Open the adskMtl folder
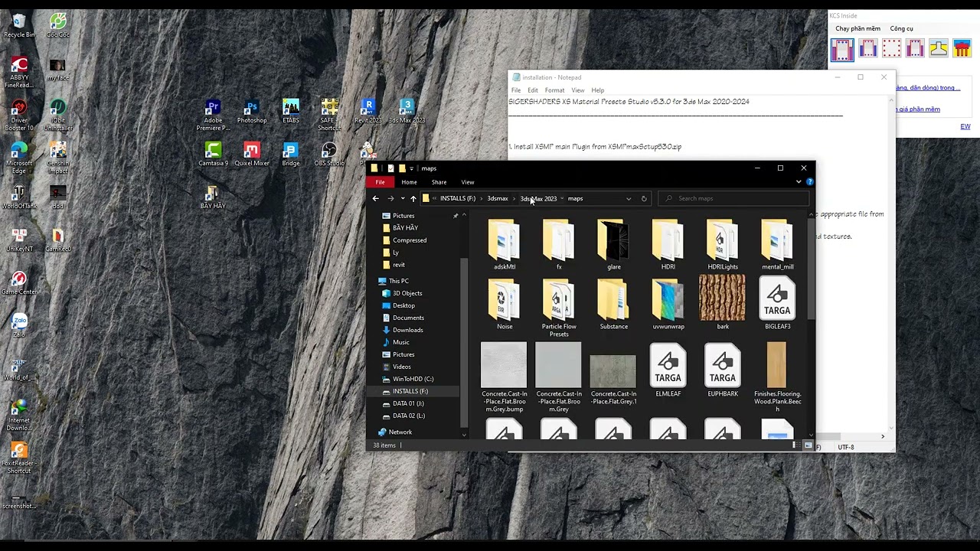Screen dimensions: 980x551 click(504, 245)
